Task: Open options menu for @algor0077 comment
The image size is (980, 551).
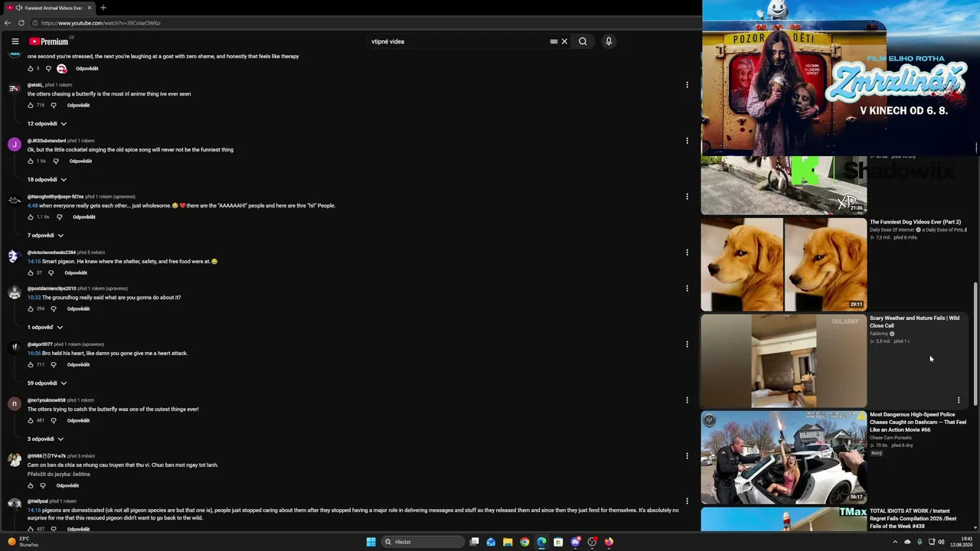Action: tap(687, 344)
